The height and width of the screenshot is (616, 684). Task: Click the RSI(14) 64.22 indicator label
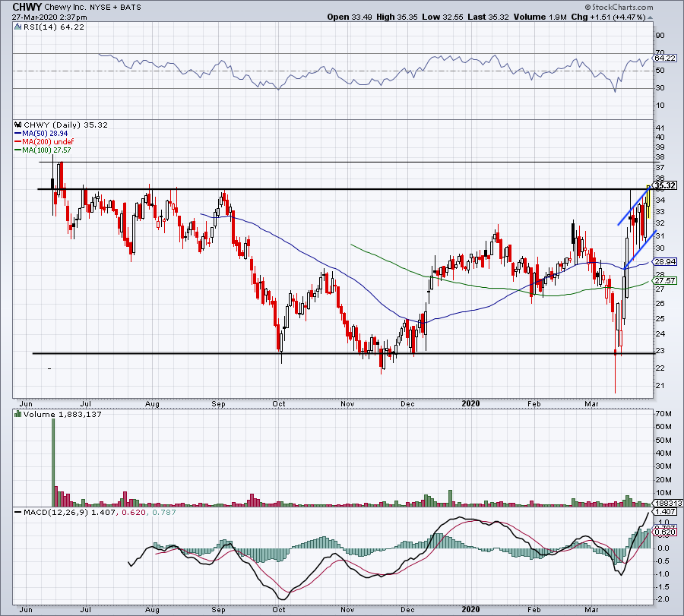pos(53,27)
